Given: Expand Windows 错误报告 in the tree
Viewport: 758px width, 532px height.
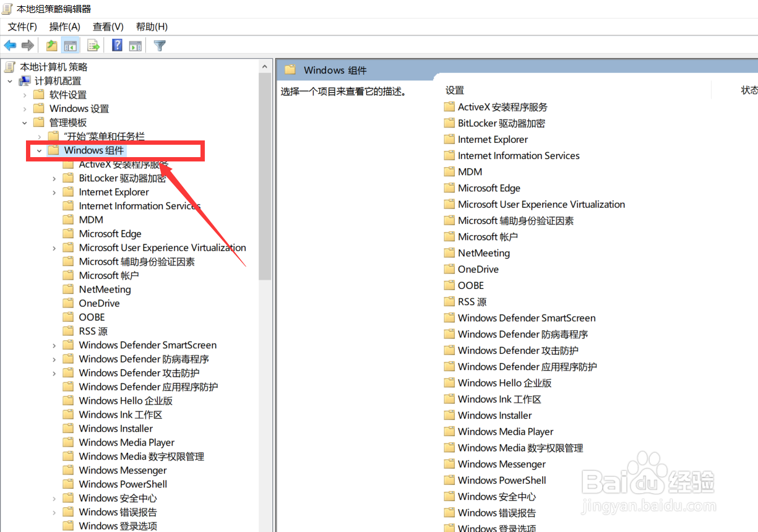Looking at the screenshot, I should tap(54, 512).
